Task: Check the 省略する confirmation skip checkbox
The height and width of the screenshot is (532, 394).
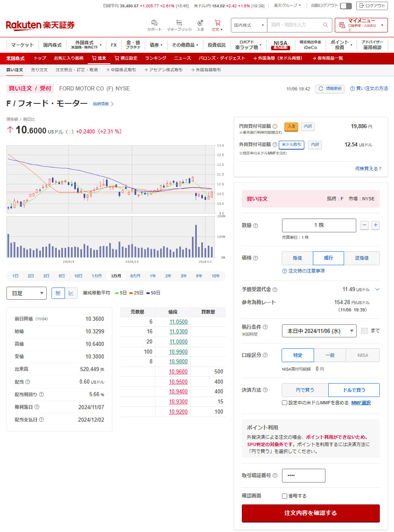Action: [285, 496]
